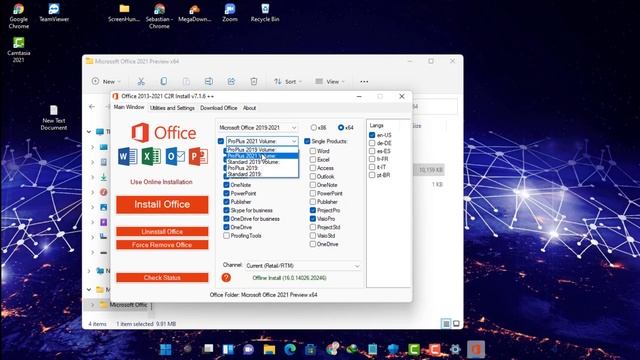Switch to About tab
Screen dimensions: 640x360
[x=249, y=108]
